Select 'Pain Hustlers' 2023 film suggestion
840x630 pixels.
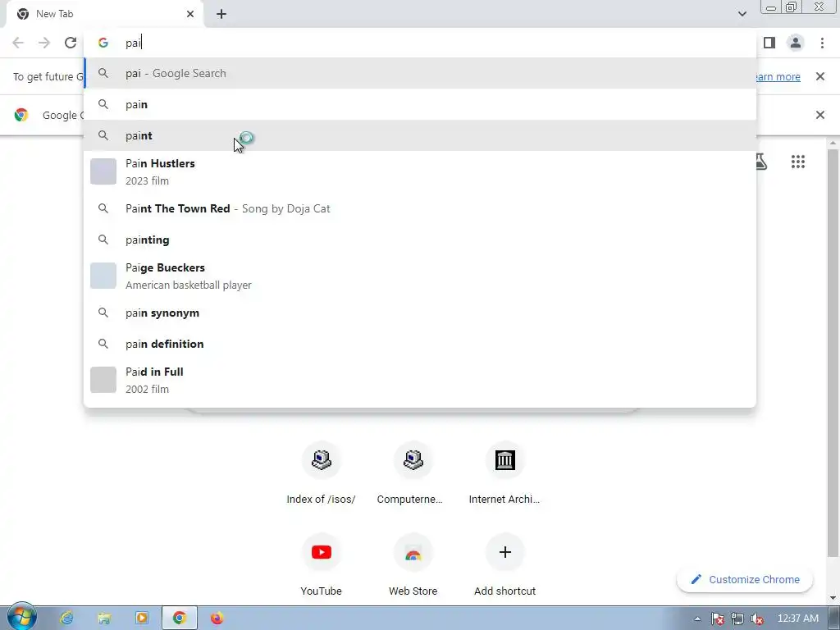pos(420,172)
